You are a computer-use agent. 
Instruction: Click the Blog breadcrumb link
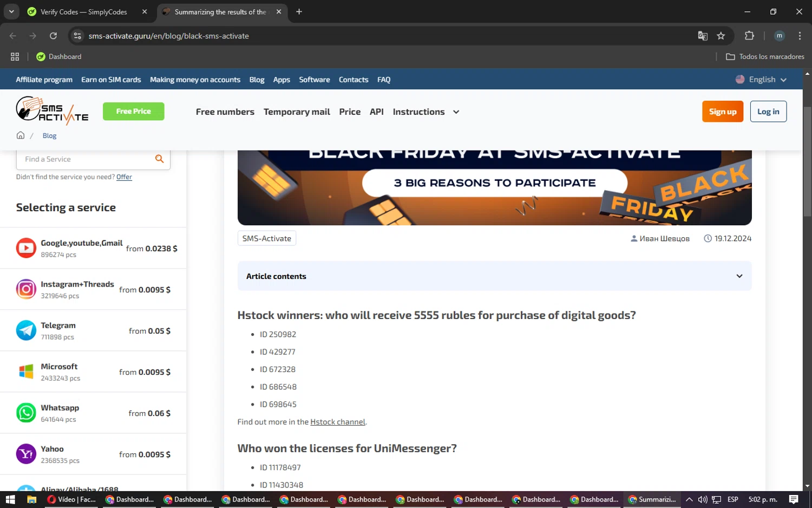coord(49,135)
